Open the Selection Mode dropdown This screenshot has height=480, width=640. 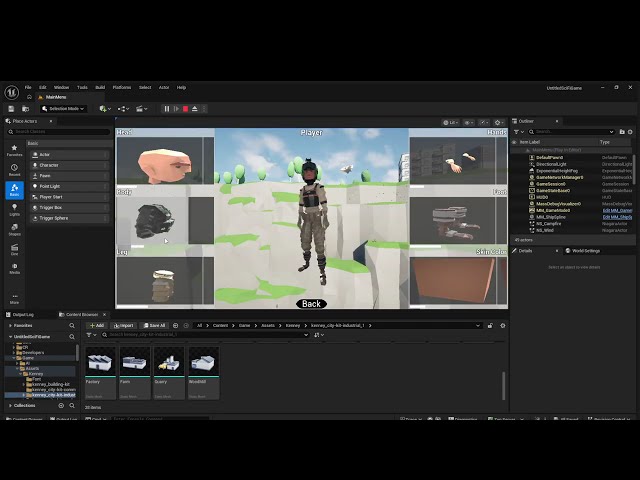pos(63,109)
